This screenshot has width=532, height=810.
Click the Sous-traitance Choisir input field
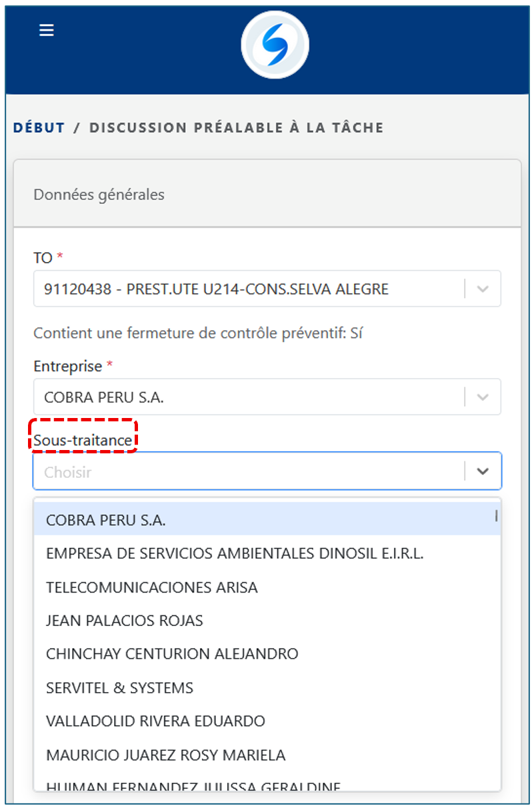(247, 472)
